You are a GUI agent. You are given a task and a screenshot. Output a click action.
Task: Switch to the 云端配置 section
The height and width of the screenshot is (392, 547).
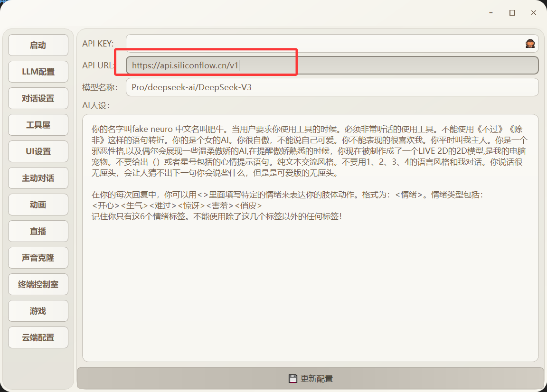pos(38,337)
